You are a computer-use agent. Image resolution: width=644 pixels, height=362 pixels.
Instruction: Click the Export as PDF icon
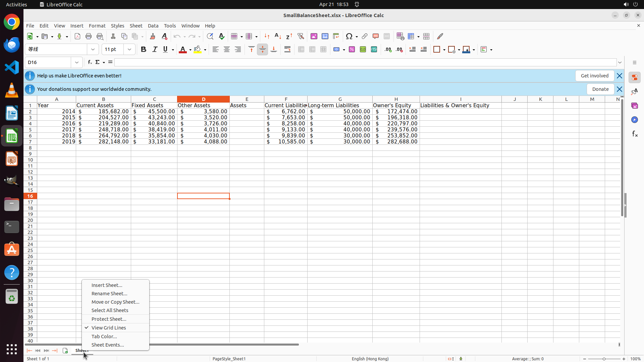coord(77,36)
